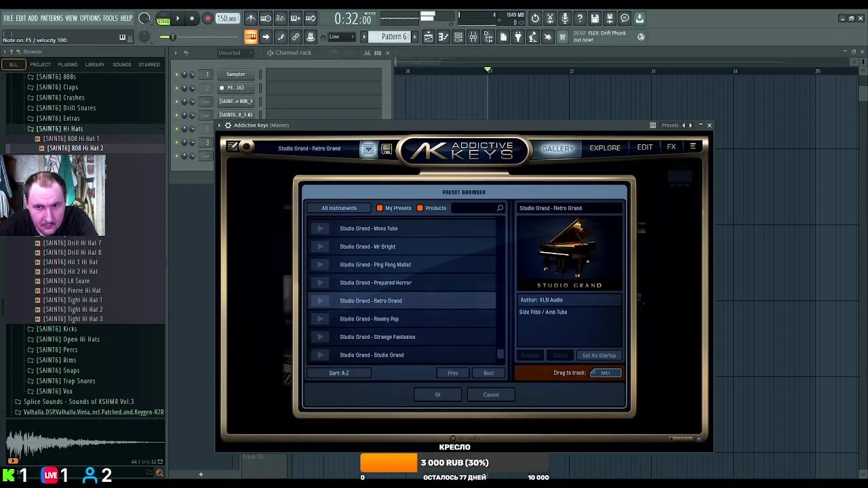Switch to the EDIT tab in Addictive Keys
Viewport: 868px width, 488px height.
pos(645,147)
